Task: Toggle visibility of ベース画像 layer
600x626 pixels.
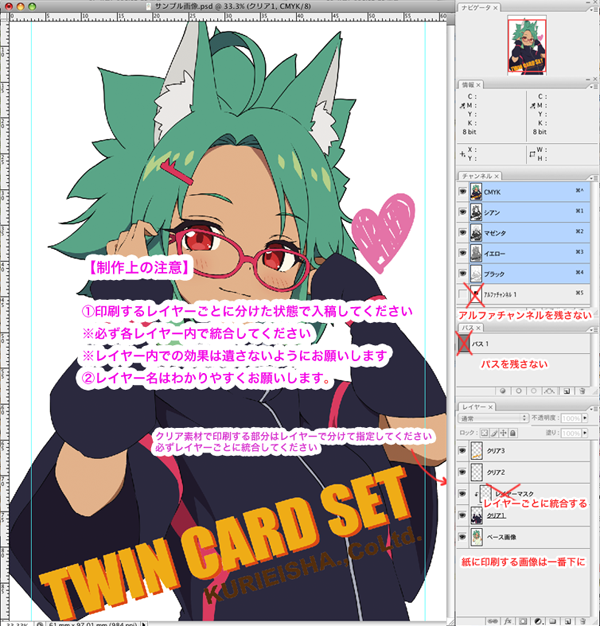Action: click(462, 539)
